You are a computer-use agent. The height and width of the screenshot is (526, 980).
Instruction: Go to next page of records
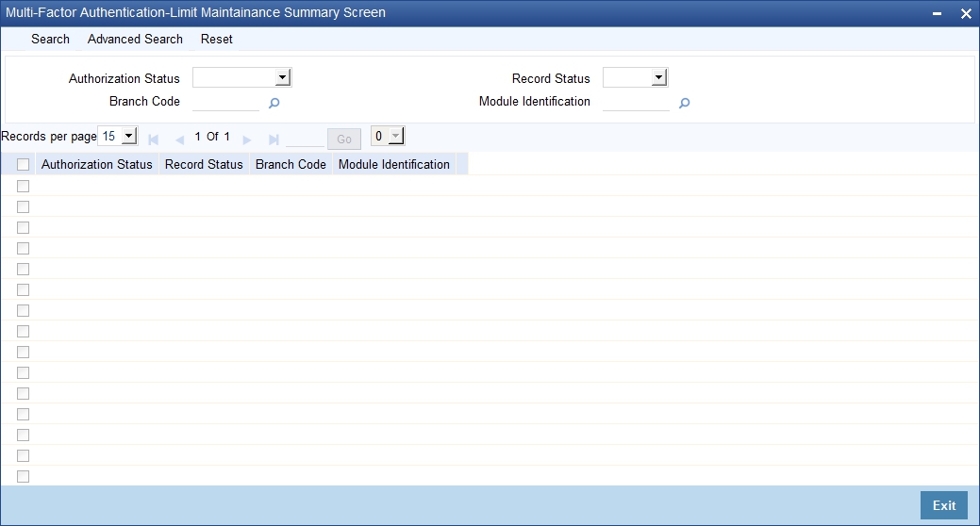coord(247,140)
